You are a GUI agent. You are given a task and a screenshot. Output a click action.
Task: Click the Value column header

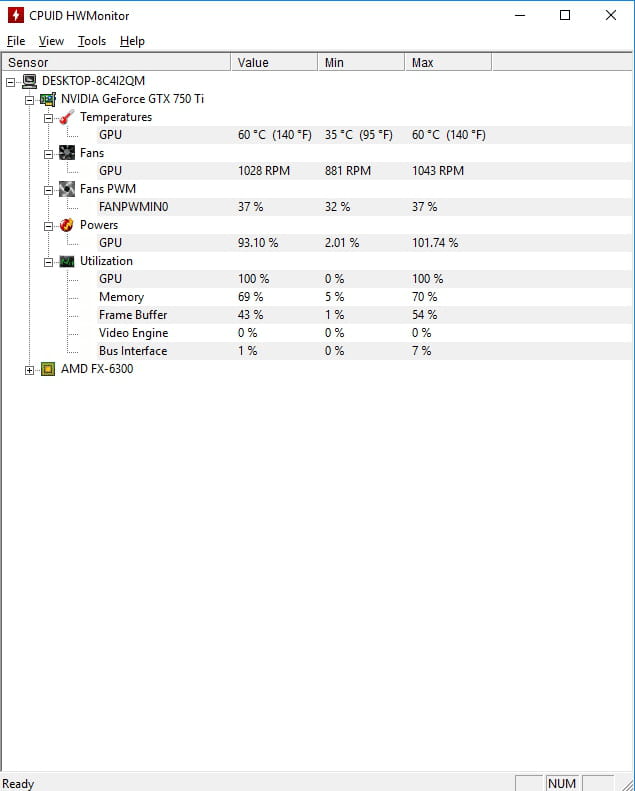pyautogui.click(x=274, y=63)
